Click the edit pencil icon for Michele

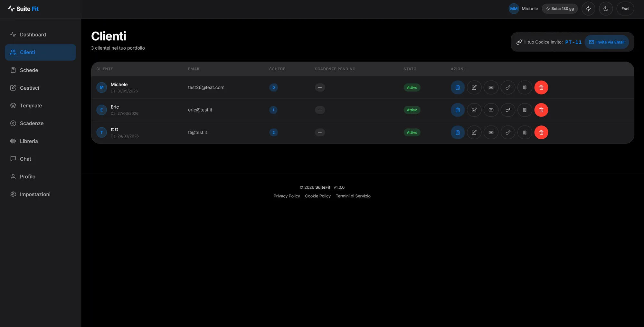coord(474,87)
